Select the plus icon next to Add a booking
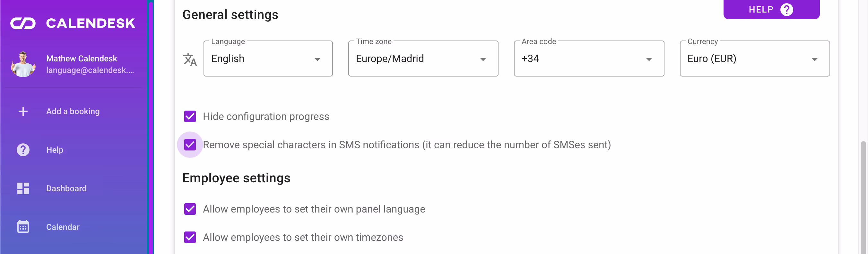The height and width of the screenshot is (254, 868). tap(22, 111)
